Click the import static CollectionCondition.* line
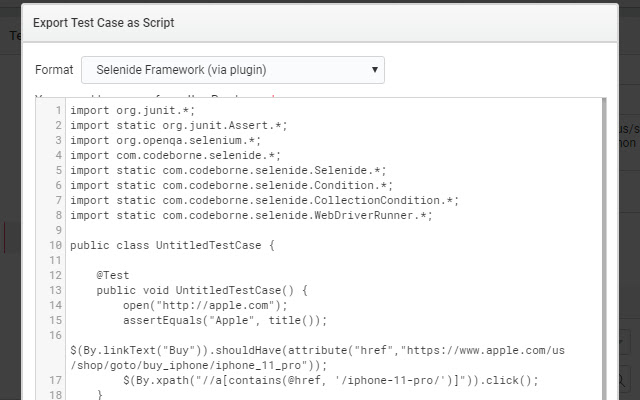 (264, 200)
